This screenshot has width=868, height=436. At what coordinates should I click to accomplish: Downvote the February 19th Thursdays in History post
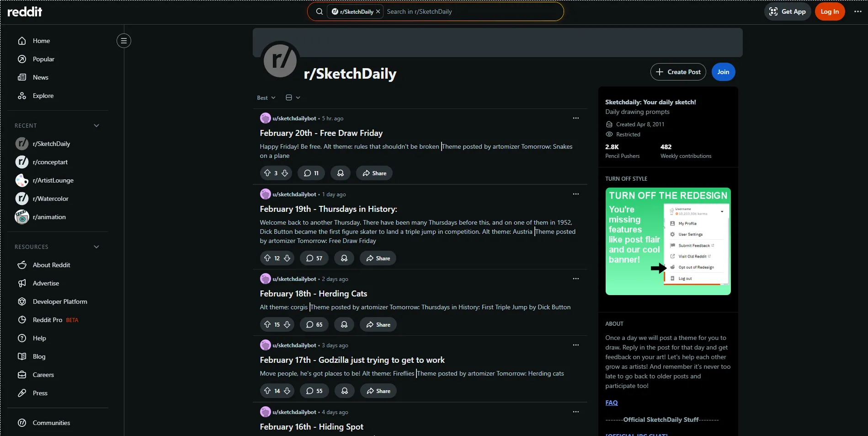pos(287,258)
